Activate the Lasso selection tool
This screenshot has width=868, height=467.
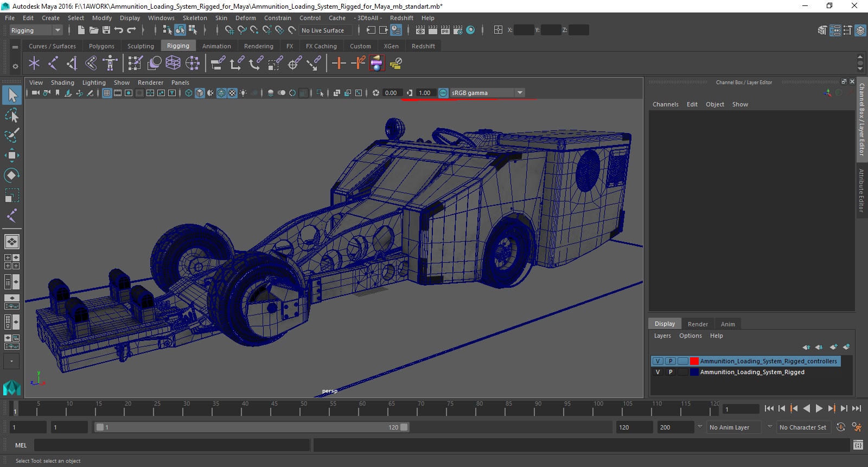[x=12, y=115]
